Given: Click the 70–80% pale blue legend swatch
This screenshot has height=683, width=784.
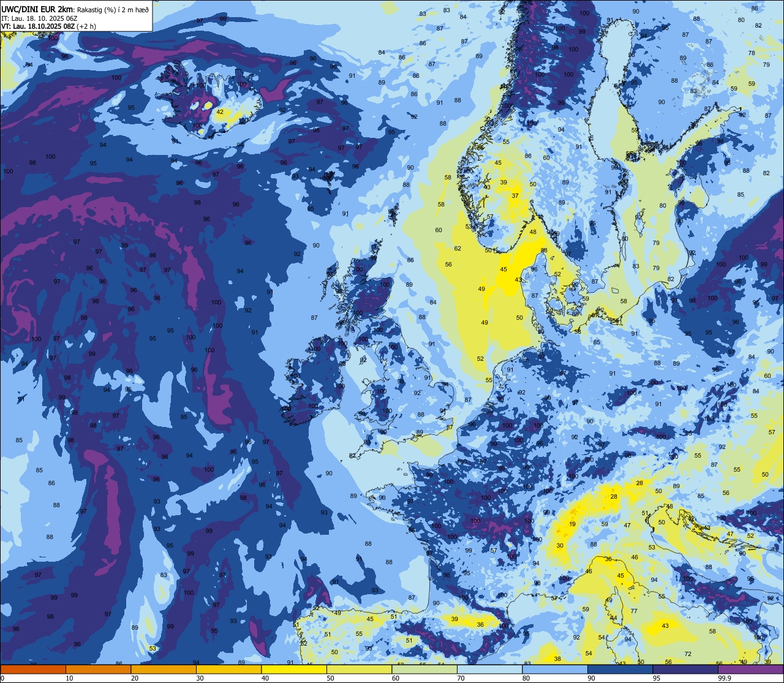Looking at the screenshot, I should click(489, 670).
